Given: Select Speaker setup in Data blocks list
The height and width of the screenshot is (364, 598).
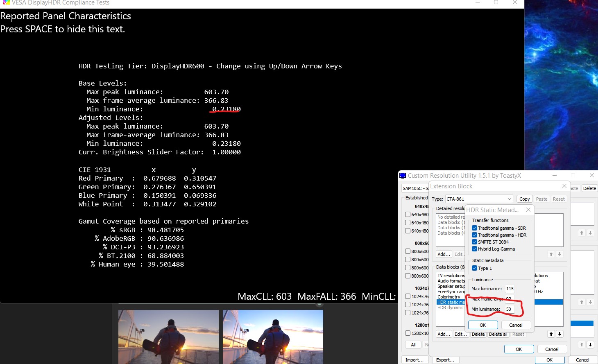Looking at the screenshot, I should pos(451,286).
